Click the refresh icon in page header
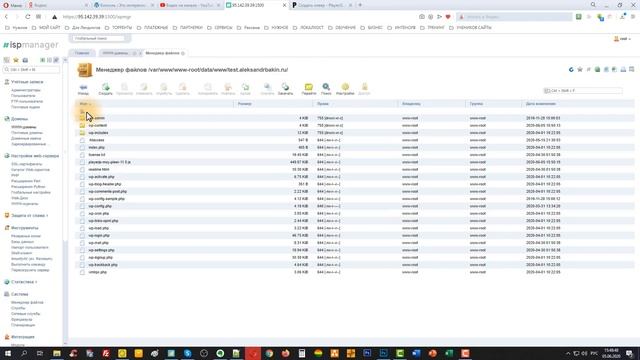640x360 pixels. tap(571, 70)
